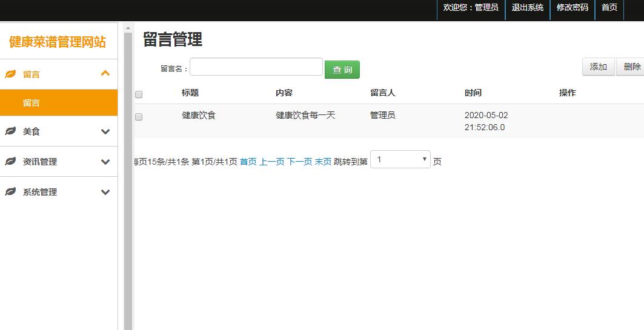Click the vertical scrollbar track beside sidebar

[128, 180]
